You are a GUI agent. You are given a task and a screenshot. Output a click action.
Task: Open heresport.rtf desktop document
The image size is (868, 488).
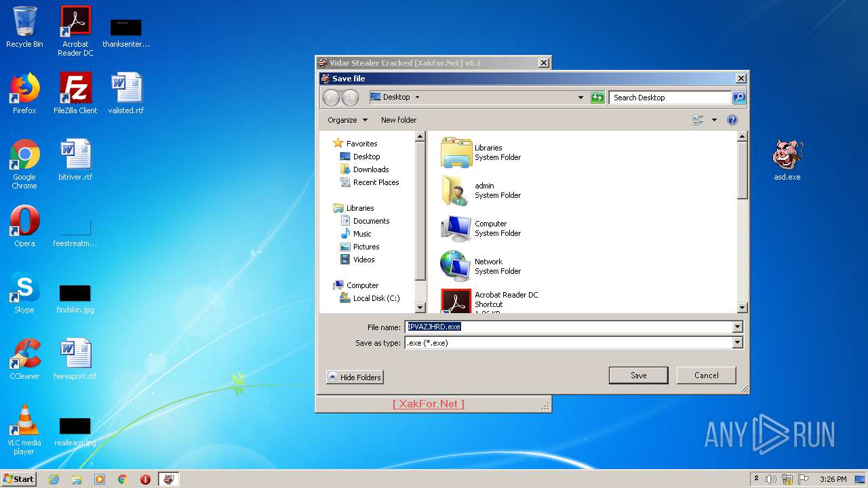[x=75, y=359]
